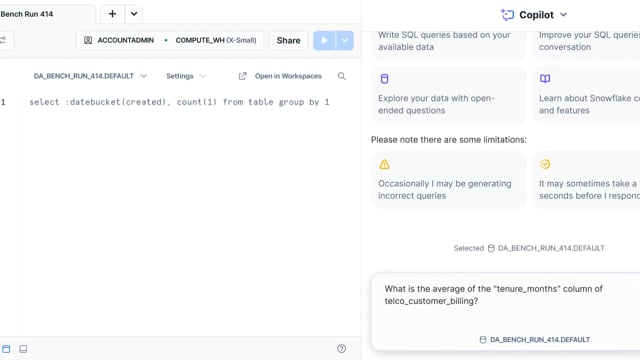Screen dimensions: 640x360
Task: Open the run options dropdown arrow
Action: coord(345,40)
